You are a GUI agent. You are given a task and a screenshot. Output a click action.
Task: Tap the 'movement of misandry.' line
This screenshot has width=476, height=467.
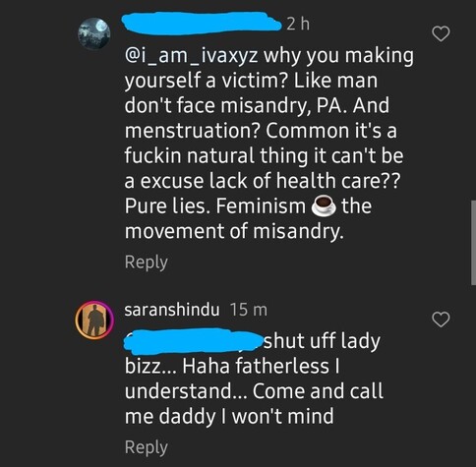pos(234,232)
